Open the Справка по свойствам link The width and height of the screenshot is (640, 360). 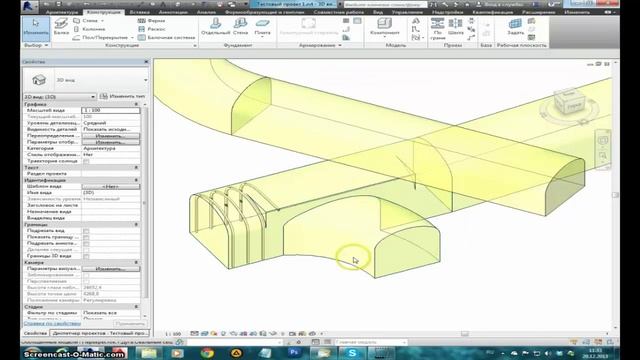pyautogui.click(x=52, y=324)
